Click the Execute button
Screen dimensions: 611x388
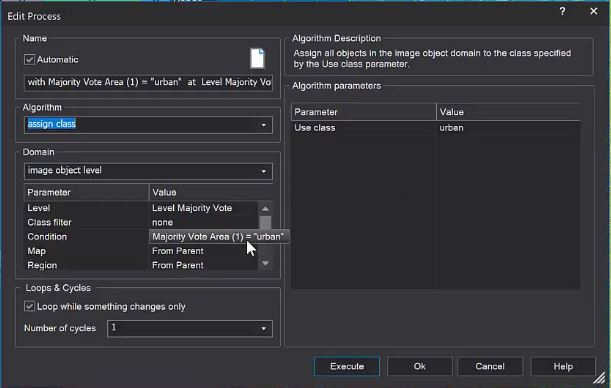pos(347,366)
